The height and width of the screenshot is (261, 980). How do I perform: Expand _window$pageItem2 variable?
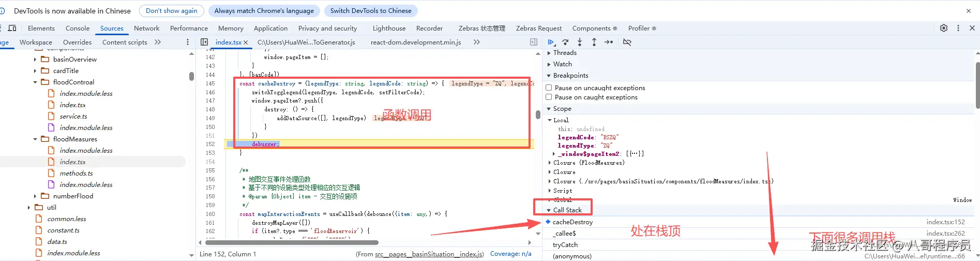554,153
